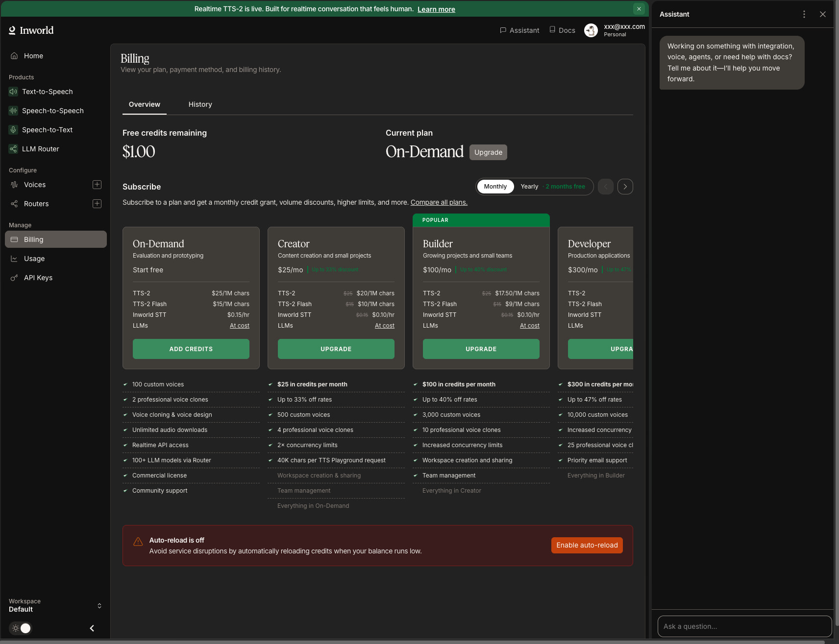Click 'Priority email support' feature text
Viewport: 839px width, 644px height.
tap(597, 460)
